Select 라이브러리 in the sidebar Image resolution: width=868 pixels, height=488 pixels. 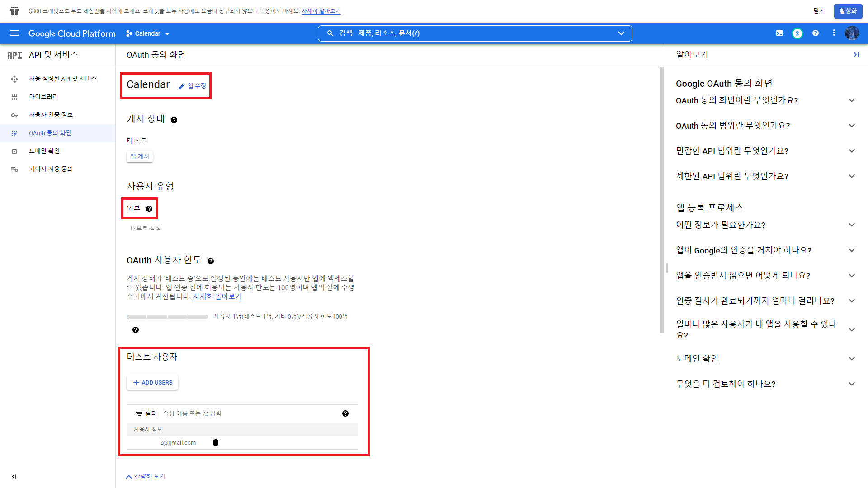click(43, 97)
